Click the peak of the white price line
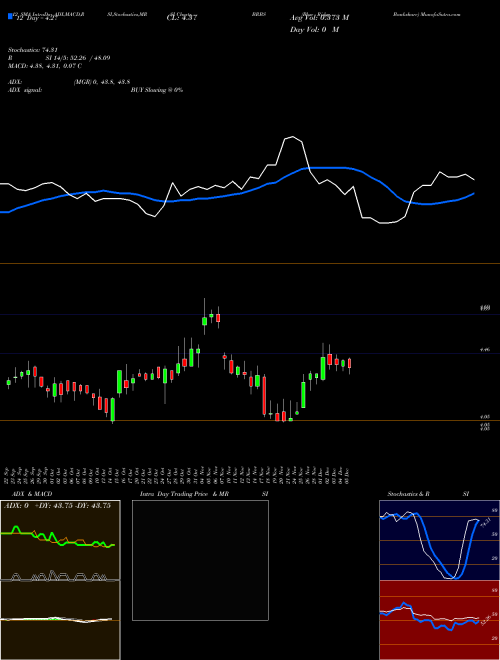Image resolution: width=500 pixels, height=660 pixels. pos(292,137)
